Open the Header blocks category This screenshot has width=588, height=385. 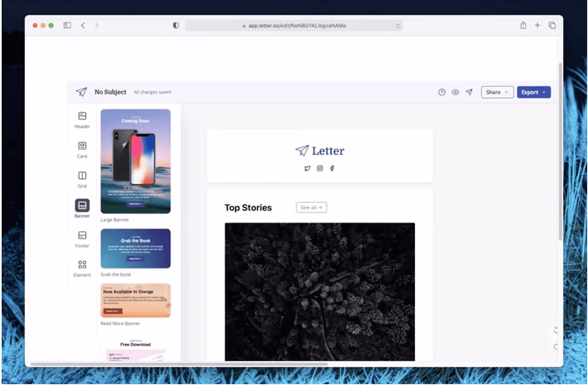point(82,120)
